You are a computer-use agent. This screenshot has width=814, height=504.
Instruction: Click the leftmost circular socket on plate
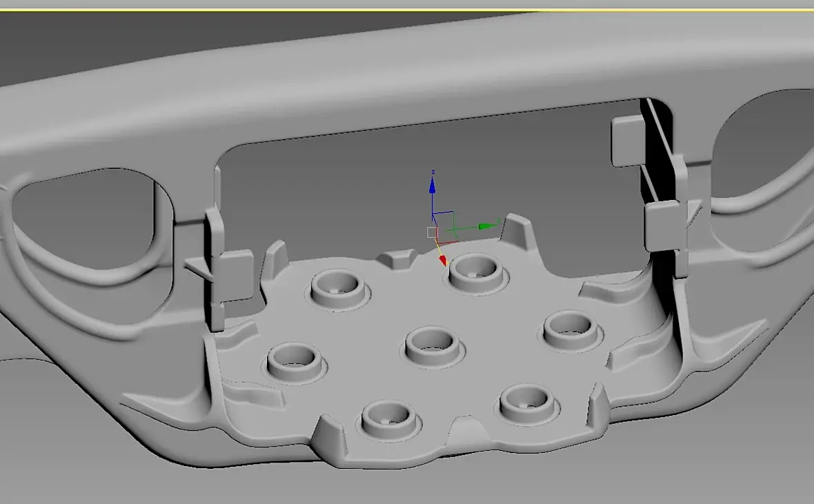(x=295, y=361)
